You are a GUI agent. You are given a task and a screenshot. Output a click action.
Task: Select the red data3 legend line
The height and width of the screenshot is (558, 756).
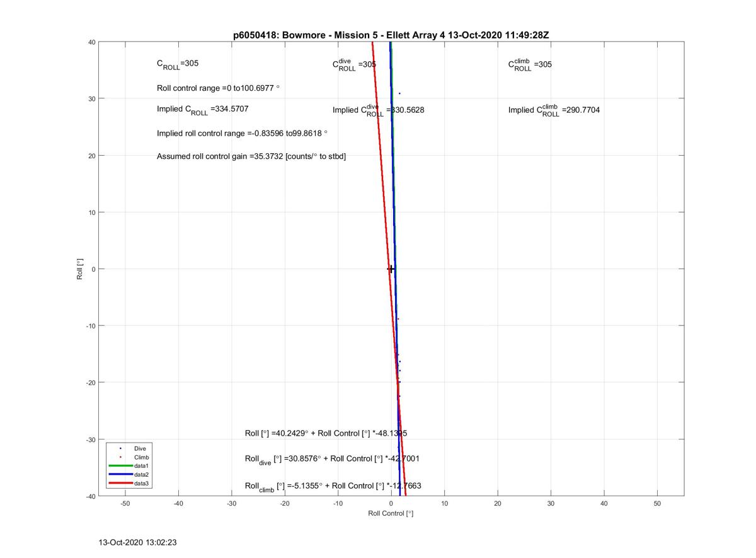pyautogui.click(x=120, y=483)
